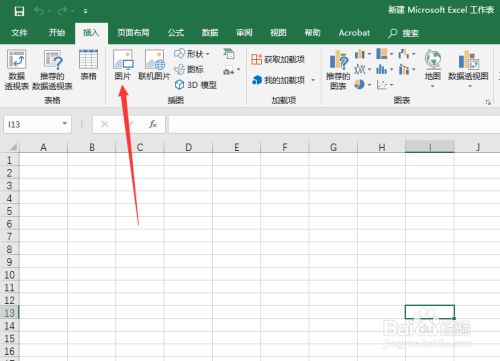The width and height of the screenshot is (500, 361).
Task: Click the Pictures (图片) button
Action: [123, 65]
